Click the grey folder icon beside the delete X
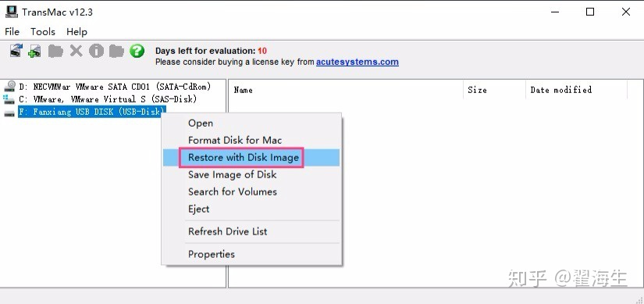 tap(55, 51)
